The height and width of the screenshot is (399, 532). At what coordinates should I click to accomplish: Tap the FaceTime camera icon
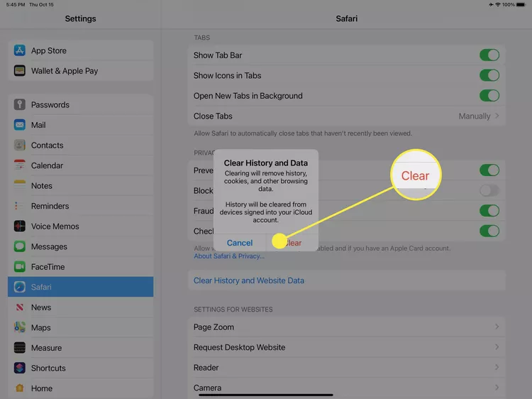click(x=20, y=266)
